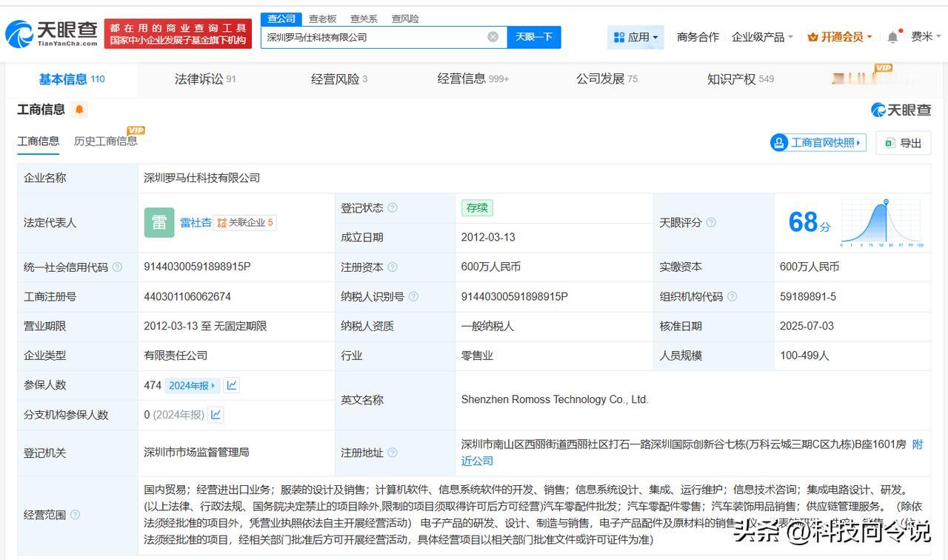Viewport: 948px width, 560px height.
Task: Open the 应用 dropdown
Action: (635, 37)
